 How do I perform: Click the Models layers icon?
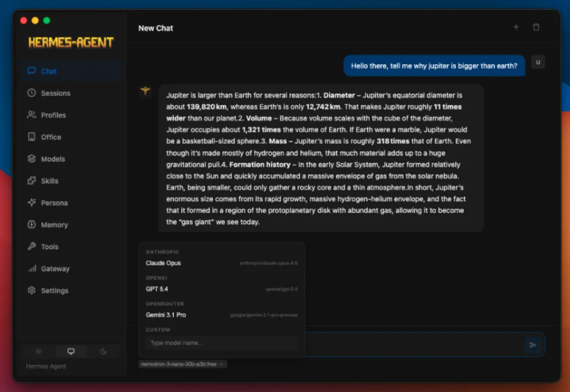tap(31, 158)
